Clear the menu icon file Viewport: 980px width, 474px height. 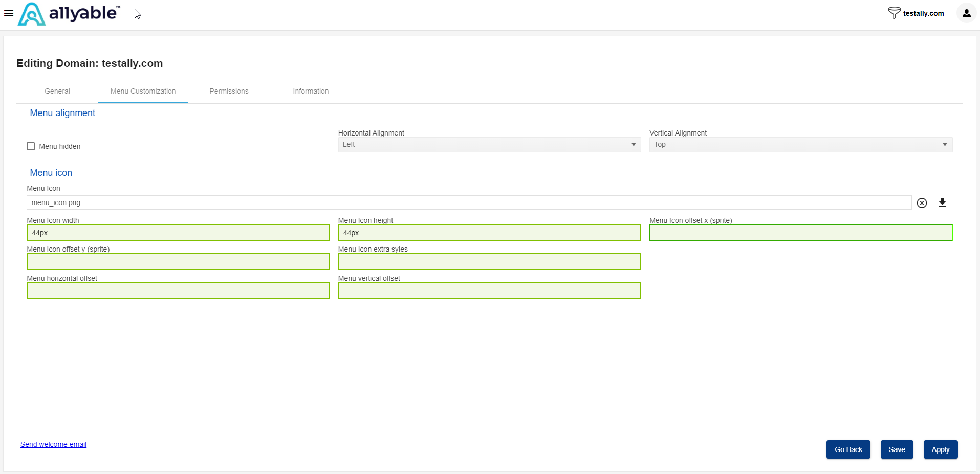(x=922, y=203)
